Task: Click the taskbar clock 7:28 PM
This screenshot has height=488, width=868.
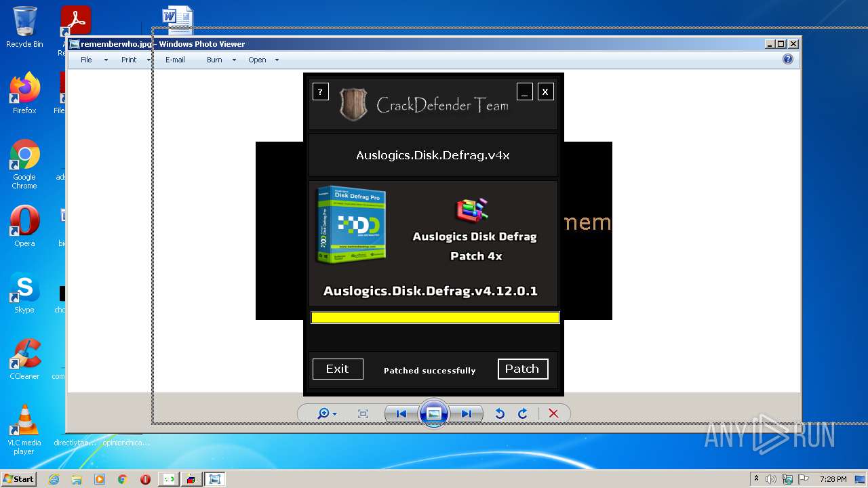Action: pos(833,479)
